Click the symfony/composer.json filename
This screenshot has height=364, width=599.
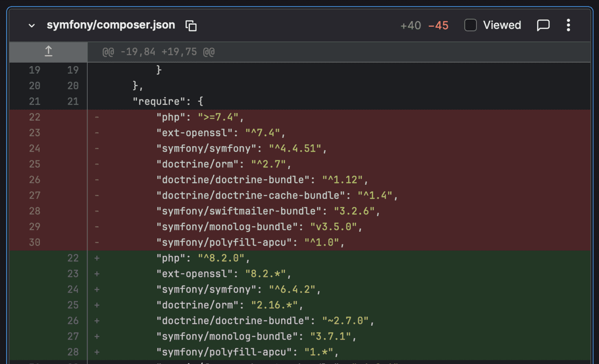[111, 25]
